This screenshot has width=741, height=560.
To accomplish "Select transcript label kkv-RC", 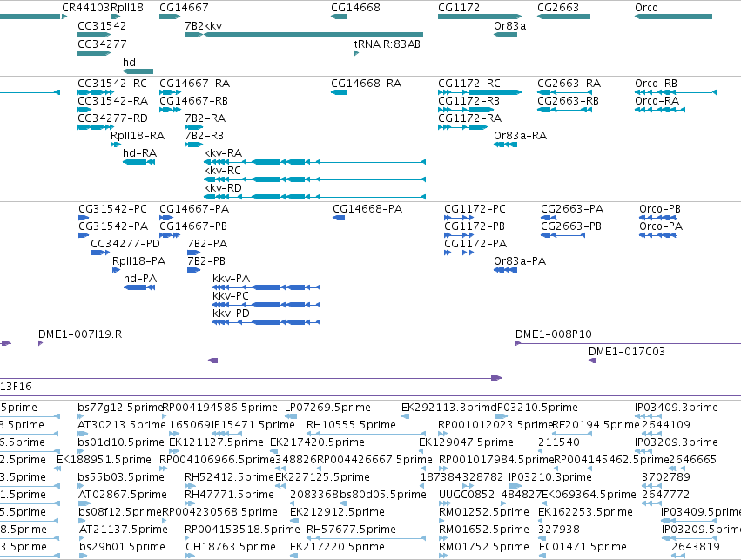I will click(x=223, y=171).
